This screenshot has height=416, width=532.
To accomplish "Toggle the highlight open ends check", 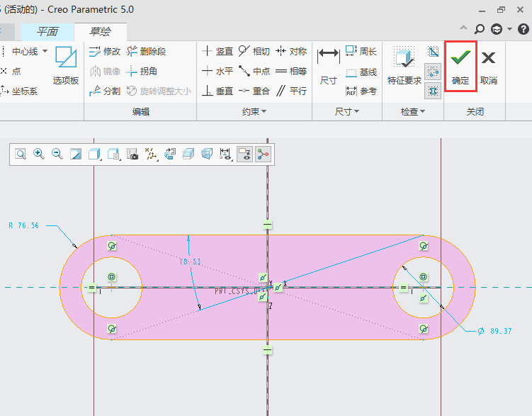I will 434,71.
